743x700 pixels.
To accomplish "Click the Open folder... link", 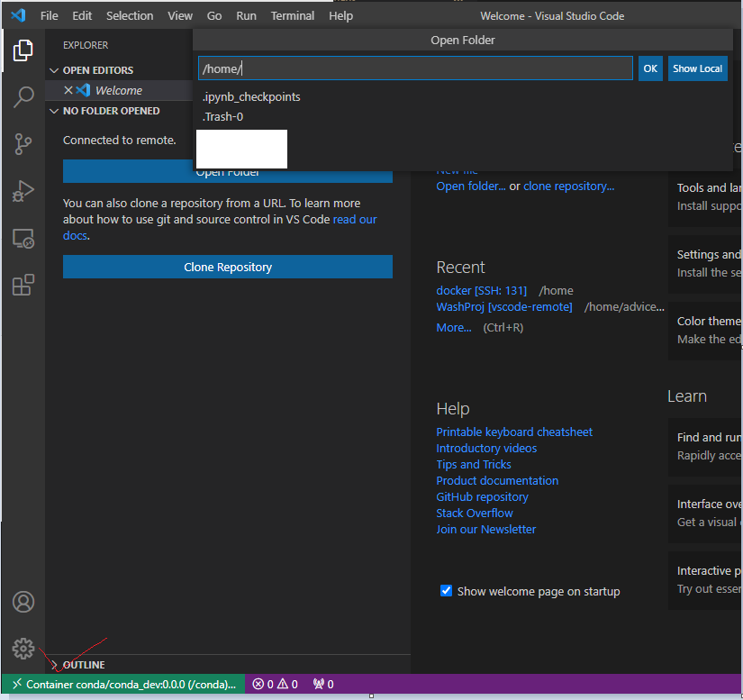I will 471,186.
